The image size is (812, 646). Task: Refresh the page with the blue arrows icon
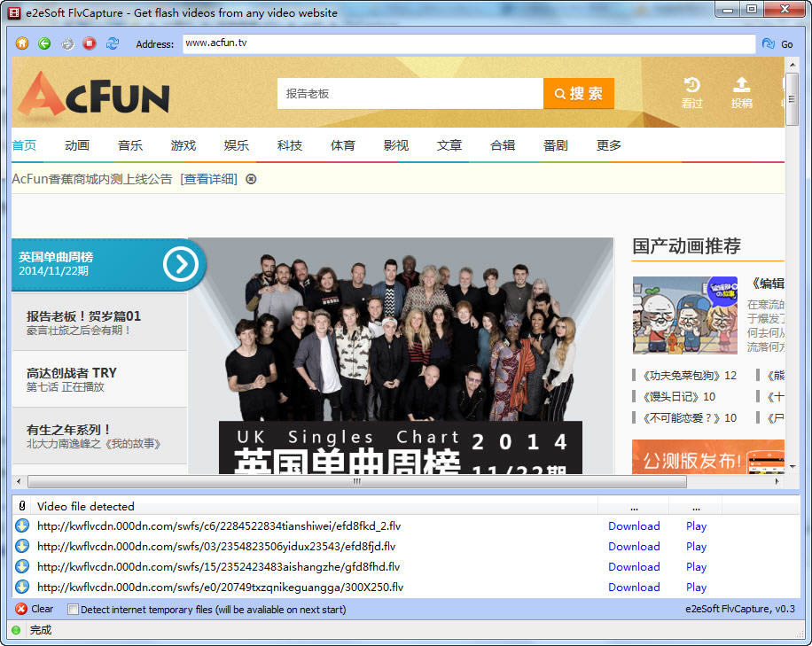tap(113, 43)
